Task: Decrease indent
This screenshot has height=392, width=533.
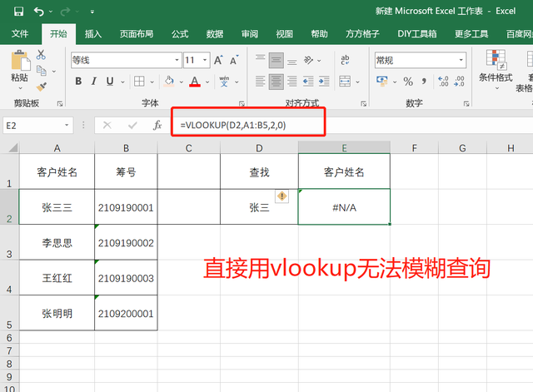Action: point(308,82)
